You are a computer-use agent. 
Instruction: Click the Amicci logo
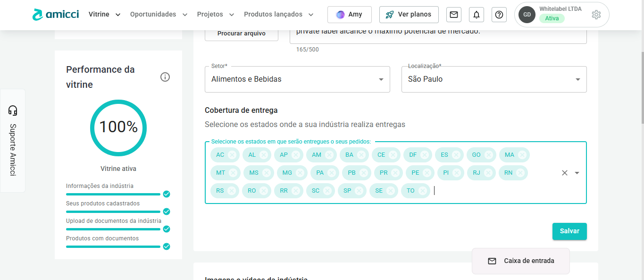tap(56, 14)
